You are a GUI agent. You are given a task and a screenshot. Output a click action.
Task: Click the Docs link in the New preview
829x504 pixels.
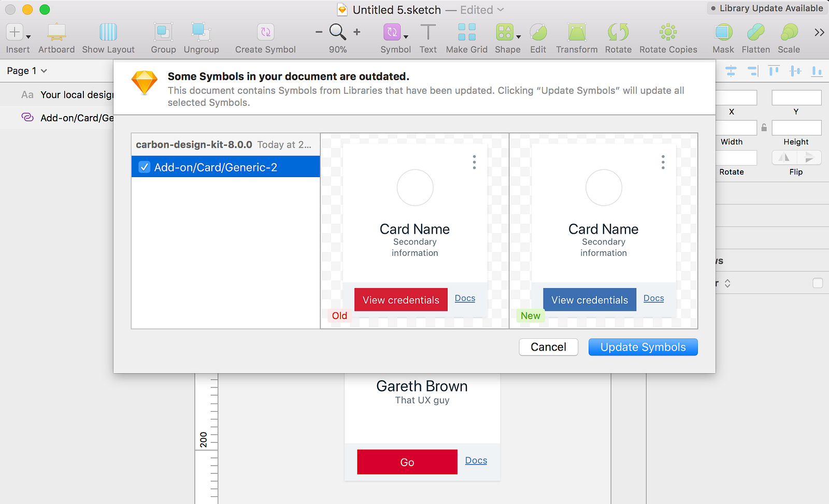click(653, 298)
